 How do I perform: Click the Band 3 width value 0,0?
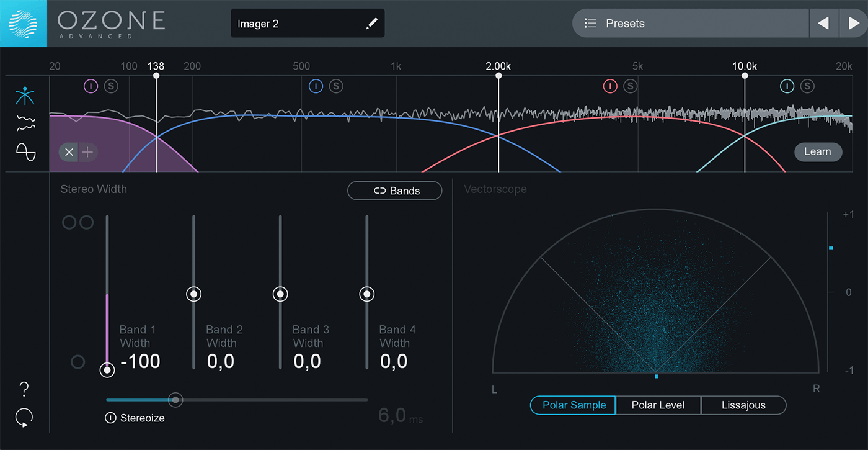click(308, 361)
